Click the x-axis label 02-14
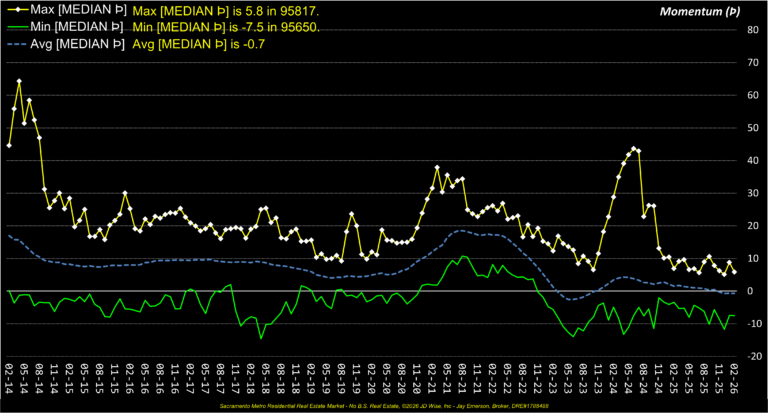The width and height of the screenshot is (768, 413). pyautogui.click(x=9, y=379)
